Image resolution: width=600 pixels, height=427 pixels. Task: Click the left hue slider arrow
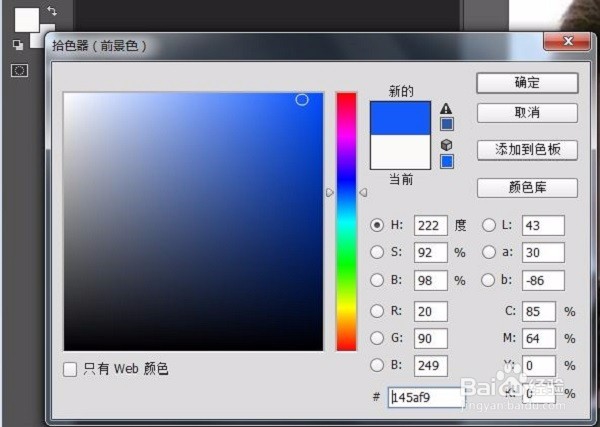tap(329, 192)
